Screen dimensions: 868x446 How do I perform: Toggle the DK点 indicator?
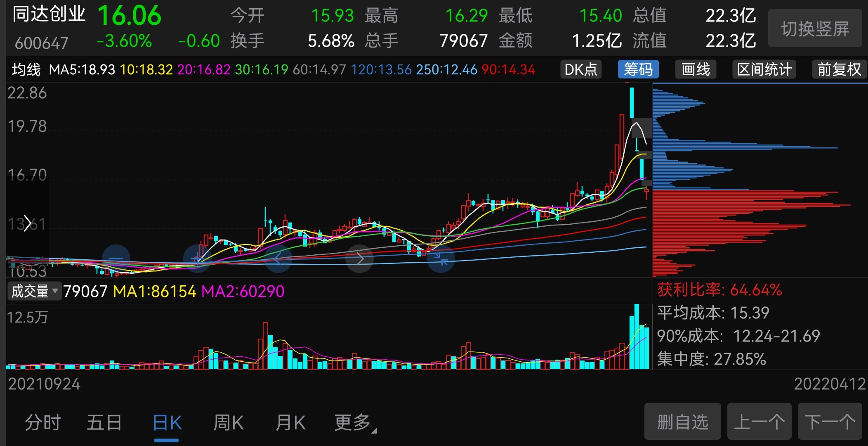tap(580, 69)
